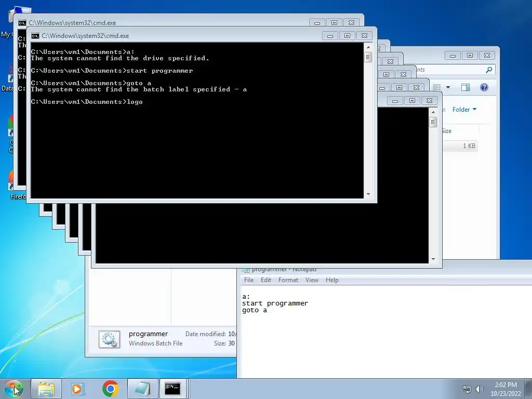Click the back cmd.exe window's title bar icon

22,23
